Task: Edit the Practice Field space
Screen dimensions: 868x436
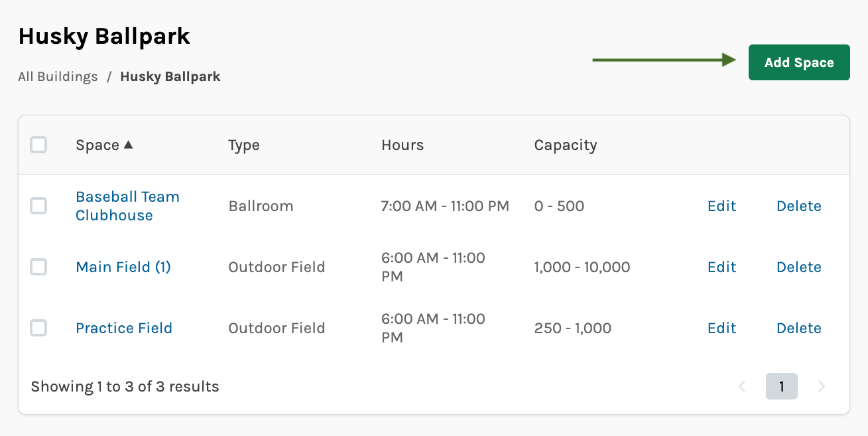Action: [x=721, y=328]
